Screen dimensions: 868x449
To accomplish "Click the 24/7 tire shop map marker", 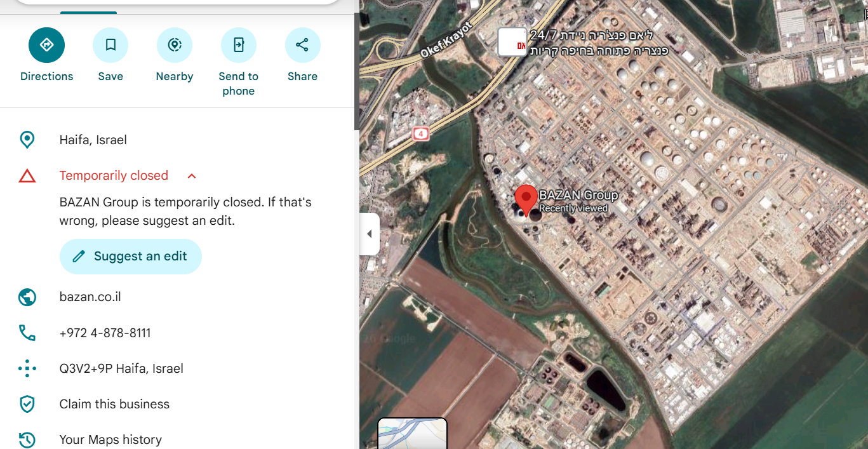I will pos(512,42).
